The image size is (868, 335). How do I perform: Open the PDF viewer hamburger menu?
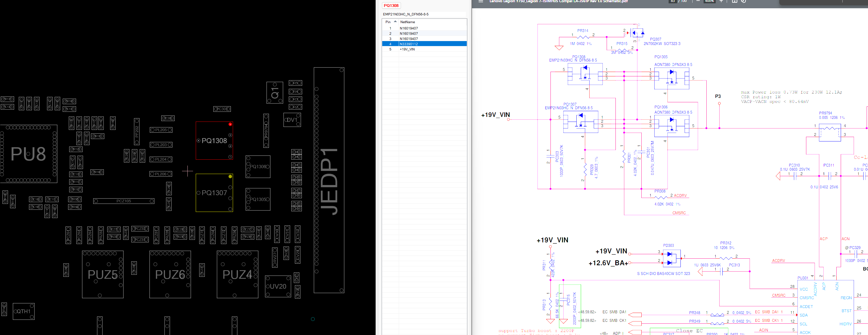pyautogui.click(x=481, y=1)
